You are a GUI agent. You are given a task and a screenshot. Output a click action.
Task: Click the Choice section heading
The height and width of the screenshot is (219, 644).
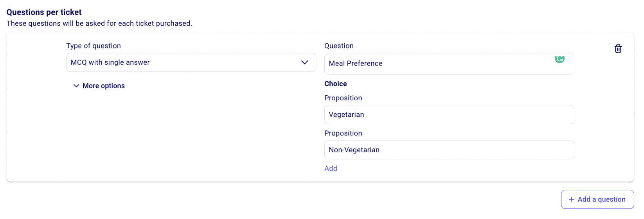335,84
